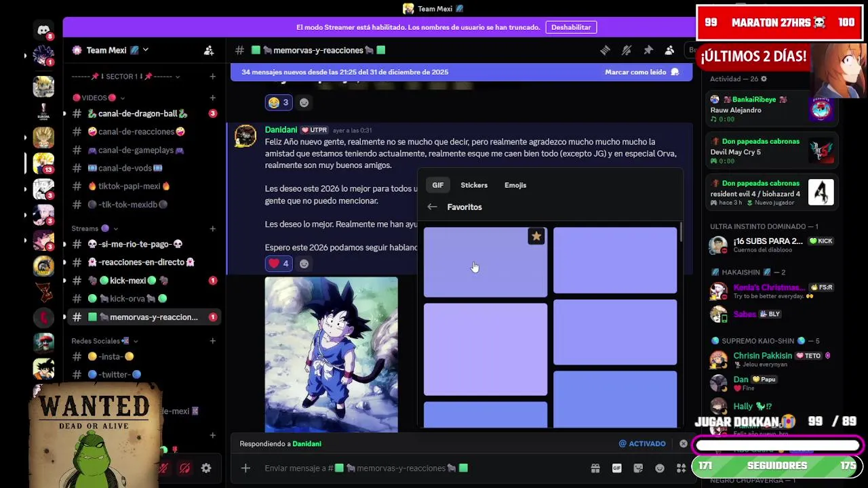Open GIF picker icon in message bar

click(x=617, y=468)
